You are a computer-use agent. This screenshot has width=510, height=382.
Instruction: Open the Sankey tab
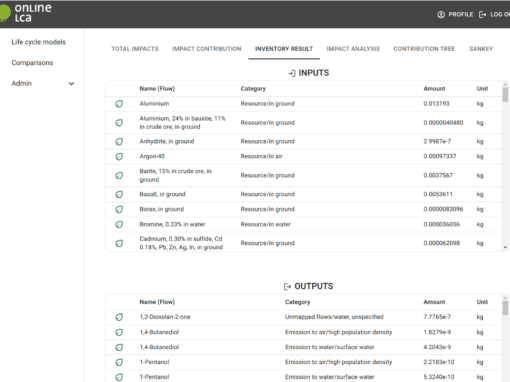[481, 49]
